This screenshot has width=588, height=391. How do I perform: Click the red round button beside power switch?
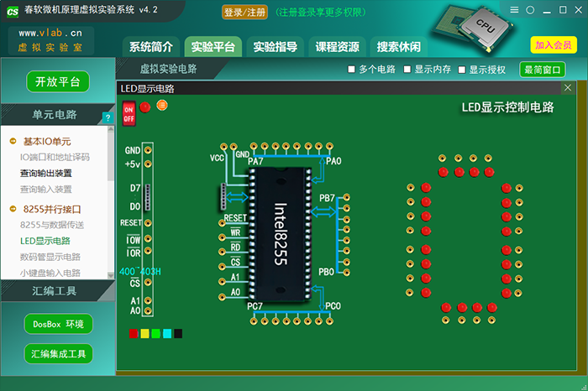145,107
